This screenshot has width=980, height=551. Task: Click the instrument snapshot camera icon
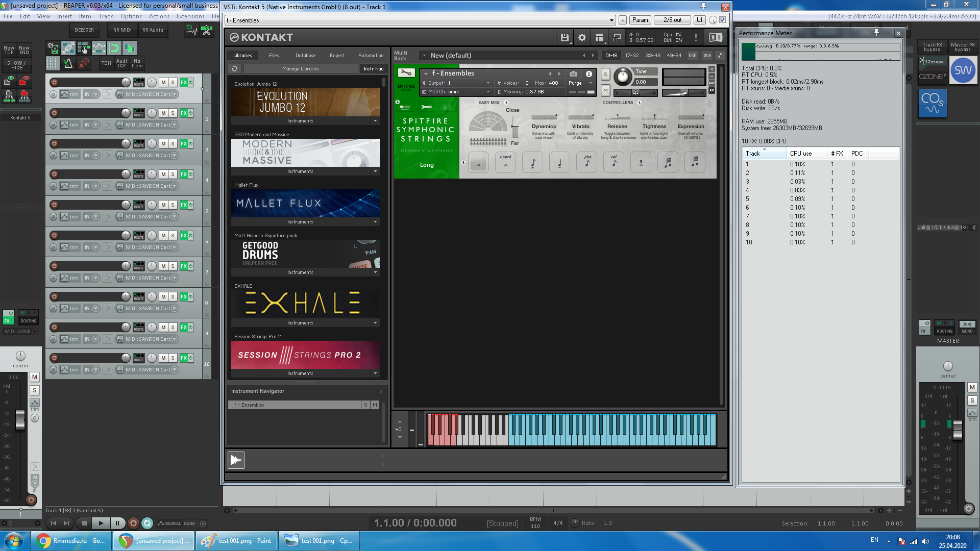click(x=573, y=73)
